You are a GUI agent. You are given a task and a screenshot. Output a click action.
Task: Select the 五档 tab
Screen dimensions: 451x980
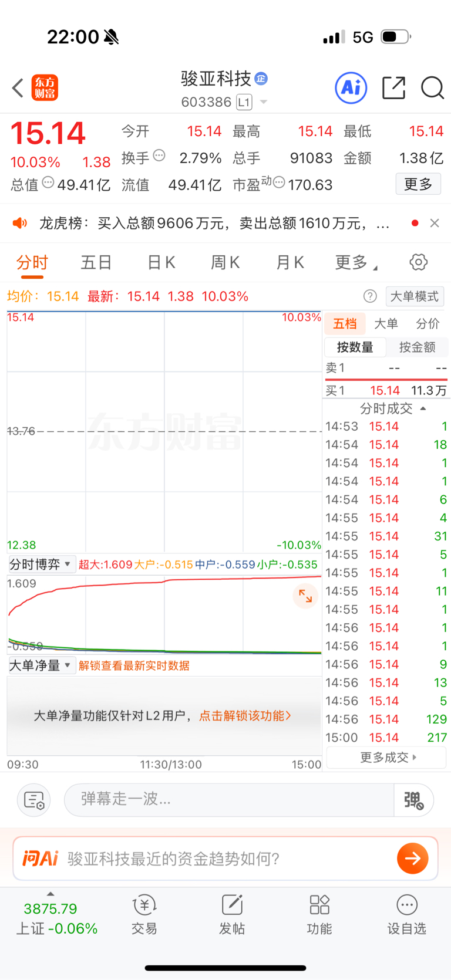click(345, 323)
